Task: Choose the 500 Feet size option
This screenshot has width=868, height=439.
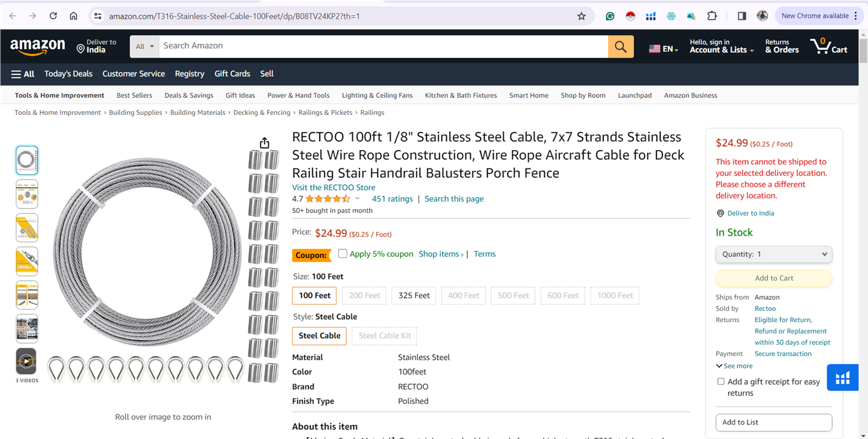Action: [x=513, y=296]
